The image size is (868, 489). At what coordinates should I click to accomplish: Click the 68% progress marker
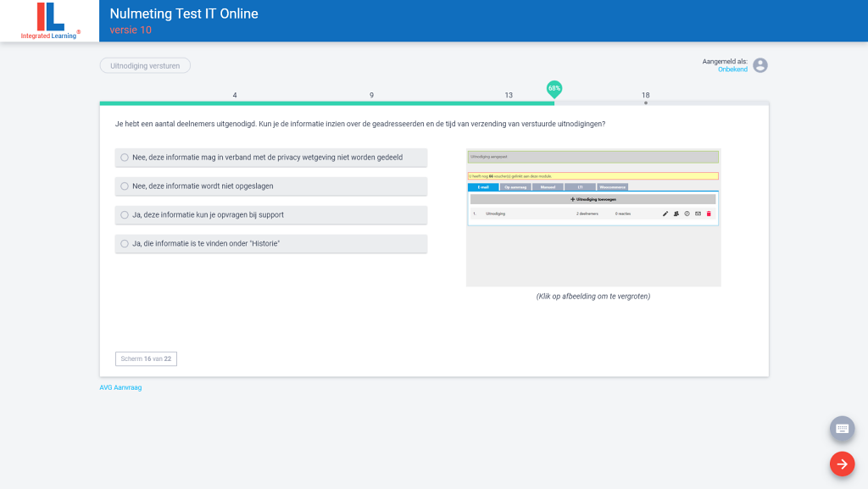click(x=554, y=88)
